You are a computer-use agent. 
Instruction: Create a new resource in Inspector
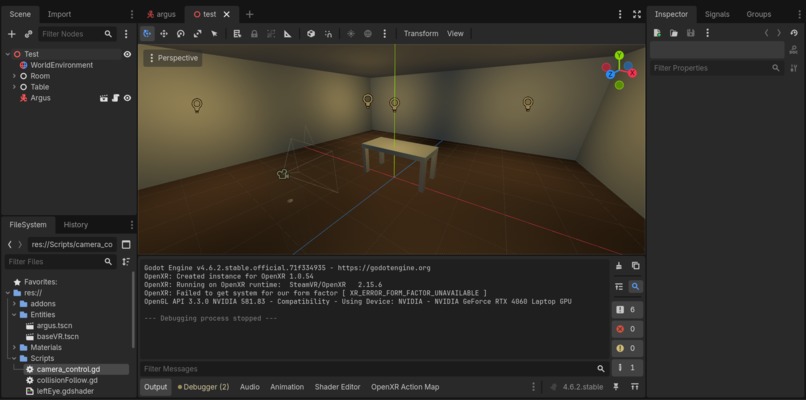(657, 33)
